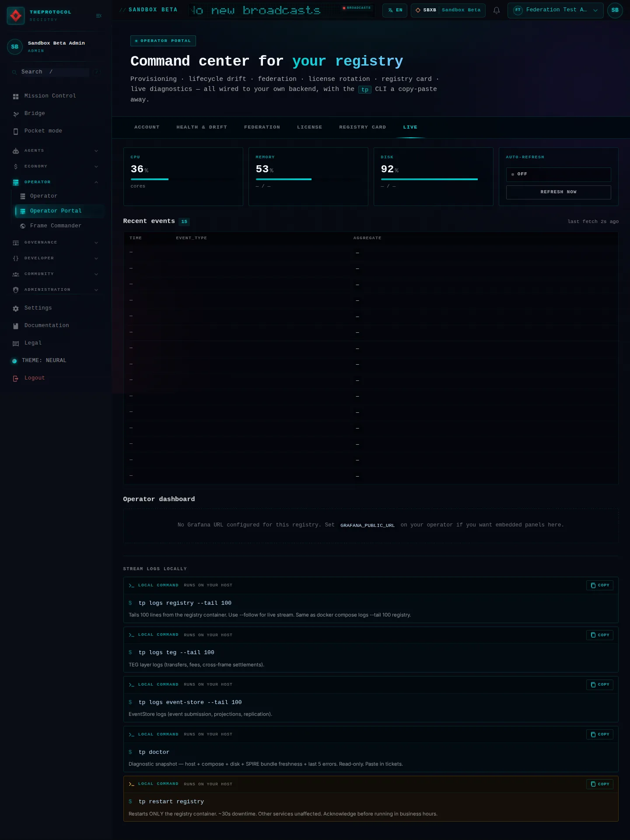Expand the Community section
Viewport: 630px width, 840px height.
[56, 274]
